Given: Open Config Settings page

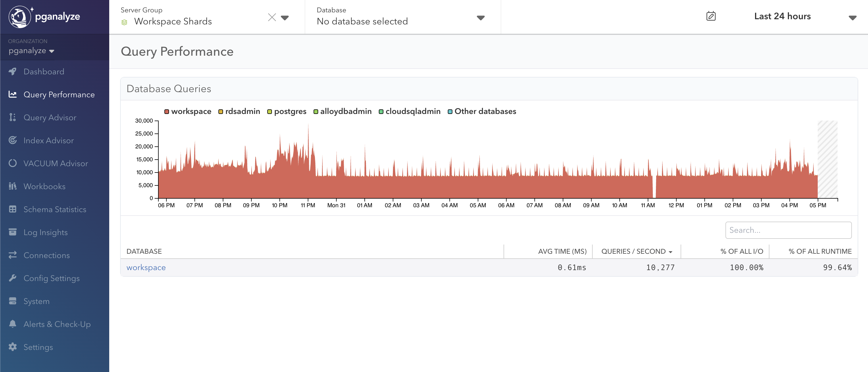Looking at the screenshot, I should [x=51, y=278].
